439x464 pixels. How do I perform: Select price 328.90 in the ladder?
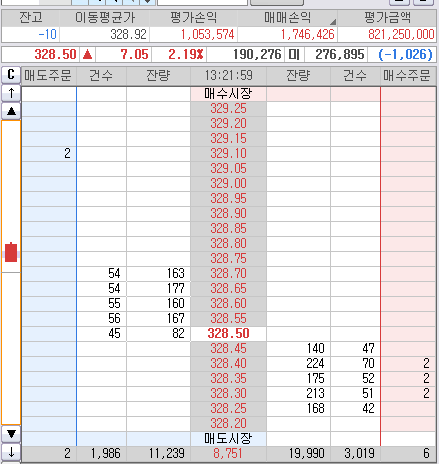pos(228,214)
